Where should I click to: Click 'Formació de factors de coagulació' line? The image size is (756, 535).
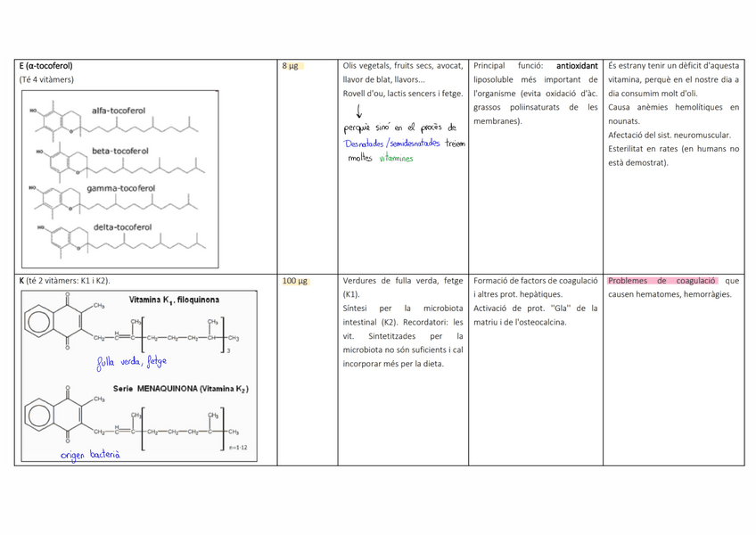[536, 281]
